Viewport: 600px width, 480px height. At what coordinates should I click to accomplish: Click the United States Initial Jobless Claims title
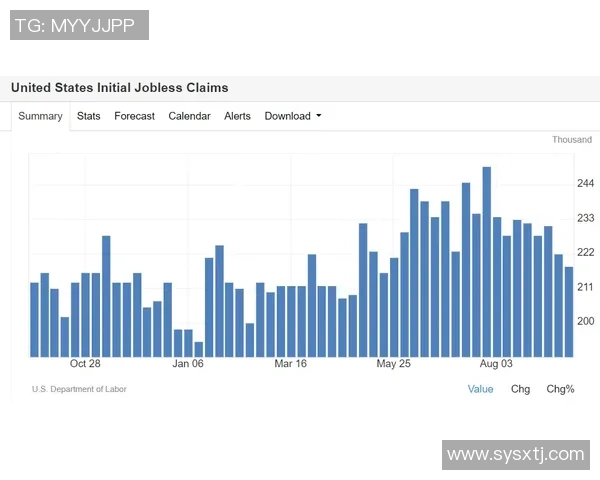(x=119, y=88)
